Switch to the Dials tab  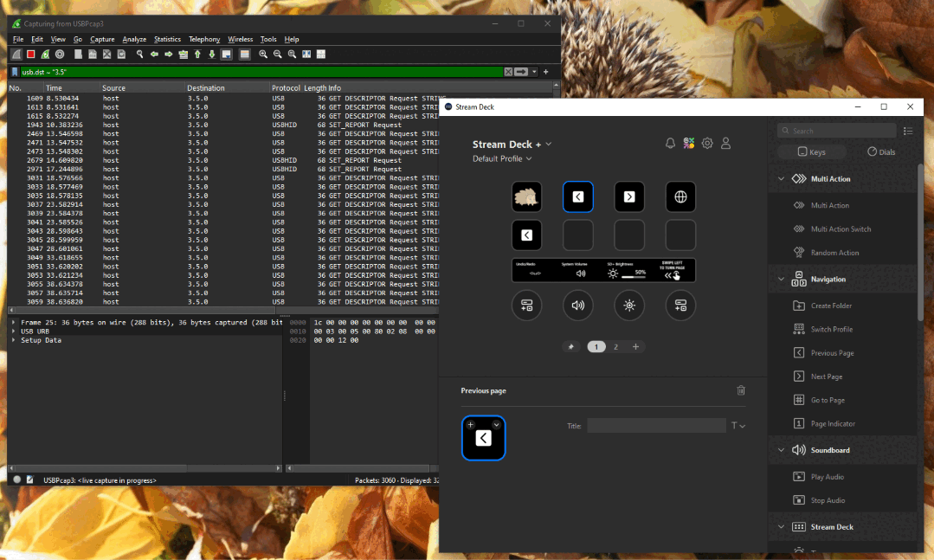(x=883, y=152)
